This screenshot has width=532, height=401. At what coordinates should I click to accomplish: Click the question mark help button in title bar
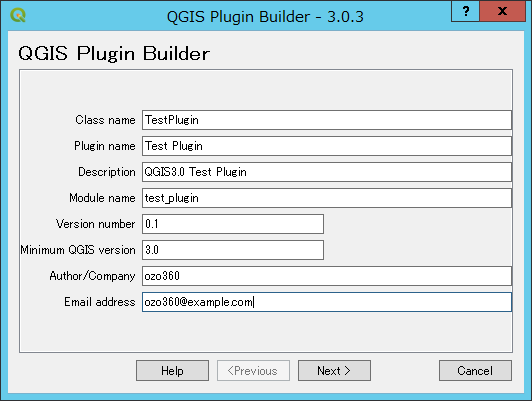click(466, 11)
